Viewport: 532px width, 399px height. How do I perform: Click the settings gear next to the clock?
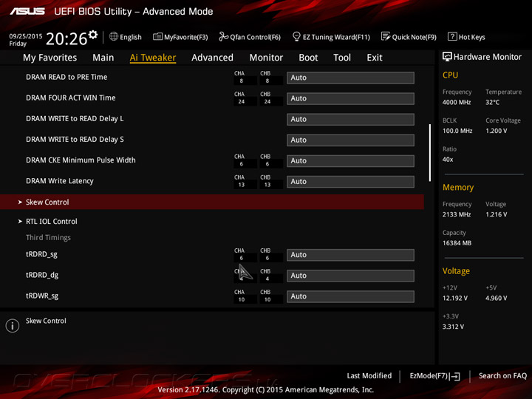click(92, 35)
